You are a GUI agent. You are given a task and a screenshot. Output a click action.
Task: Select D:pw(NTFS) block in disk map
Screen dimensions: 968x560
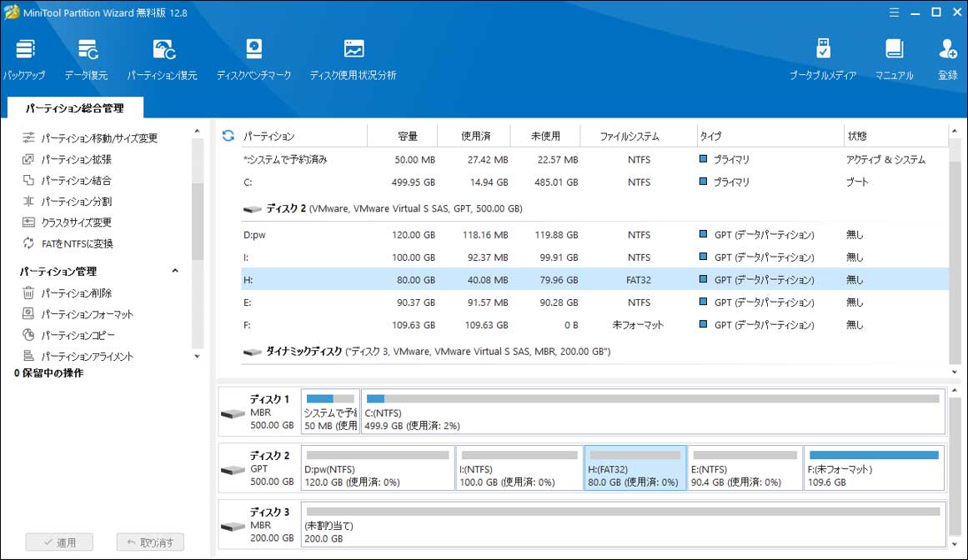tap(378, 468)
